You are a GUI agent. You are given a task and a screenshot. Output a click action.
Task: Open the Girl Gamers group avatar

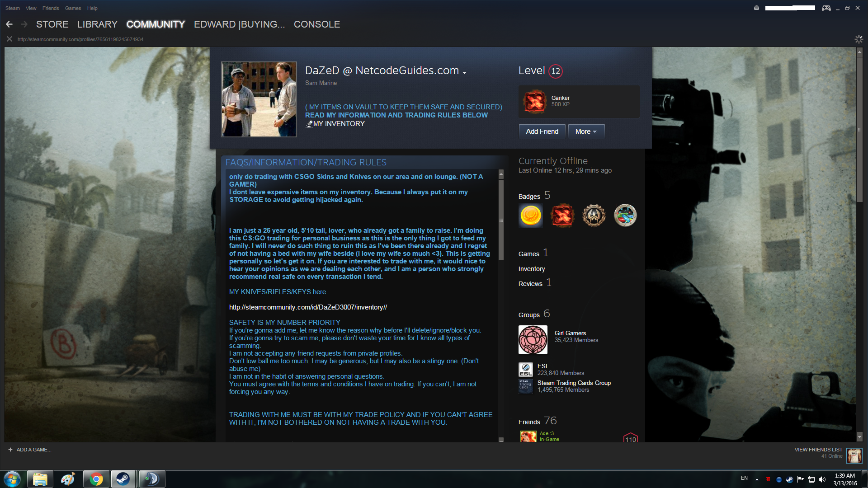point(533,340)
